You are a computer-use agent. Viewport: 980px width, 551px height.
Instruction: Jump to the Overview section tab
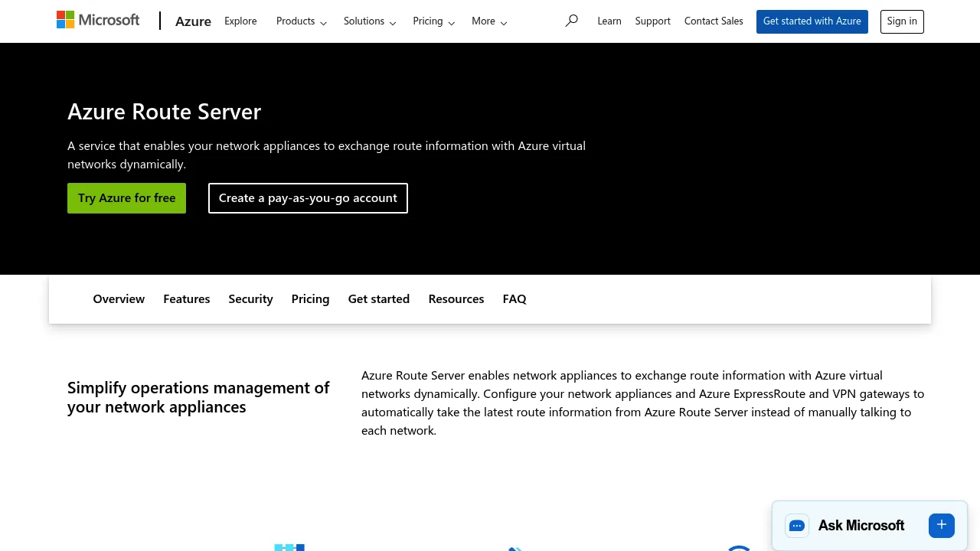(119, 299)
